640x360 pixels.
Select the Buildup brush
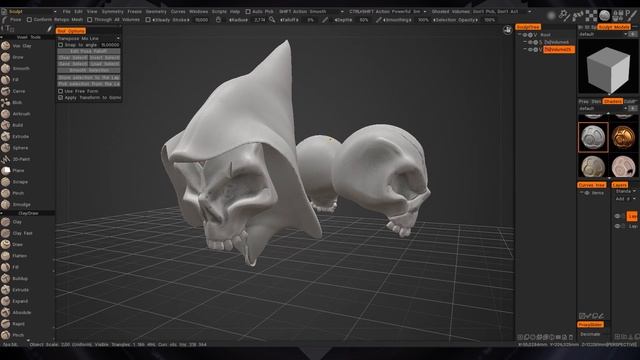[x=15, y=278]
